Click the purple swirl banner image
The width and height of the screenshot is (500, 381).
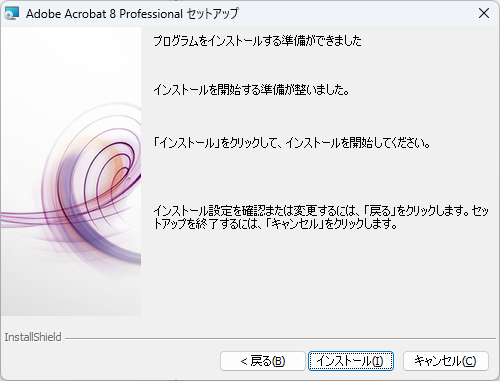tap(71, 171)
